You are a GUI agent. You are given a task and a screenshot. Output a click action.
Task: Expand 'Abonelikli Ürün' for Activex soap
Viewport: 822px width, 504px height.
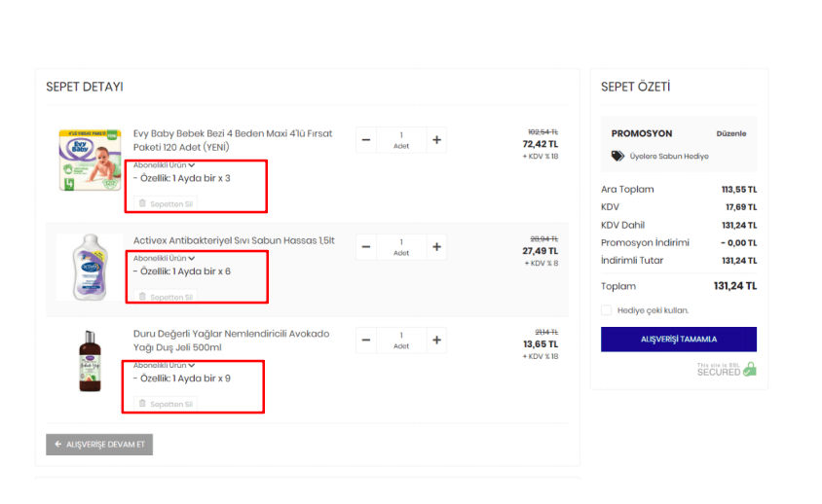(x=164, y=259)
